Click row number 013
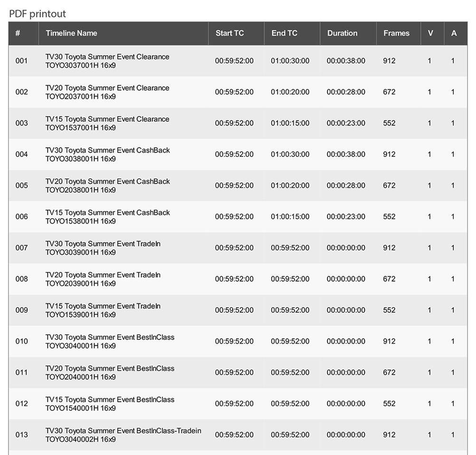This screenshot has width=476, height=455. pyautogui.click(x=21, y=435)
